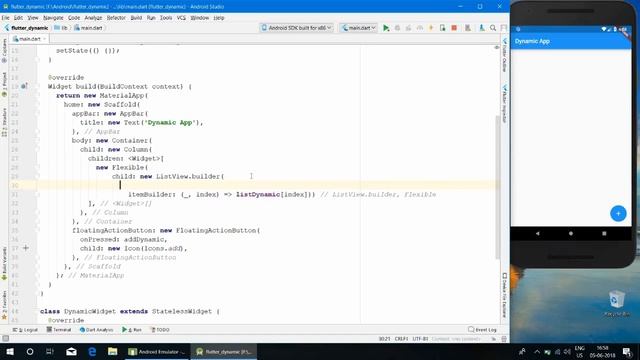Switch to Android Emulator taskbar window

coord(157,351)
